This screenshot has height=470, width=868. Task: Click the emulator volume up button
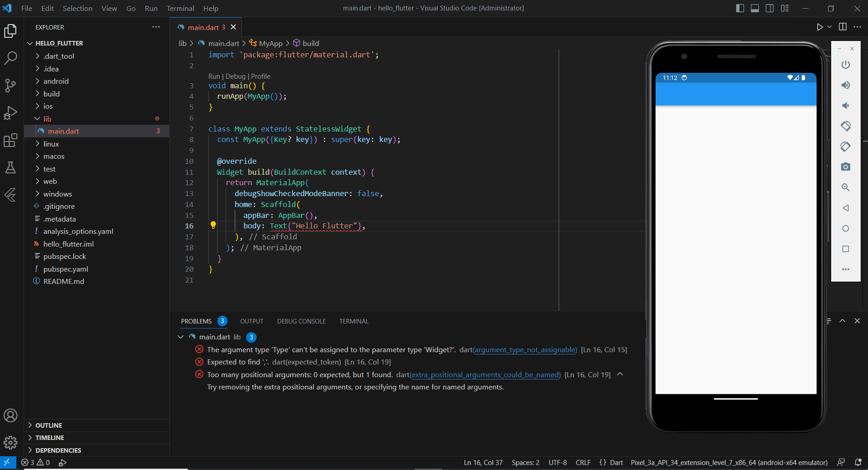[846, 85]
